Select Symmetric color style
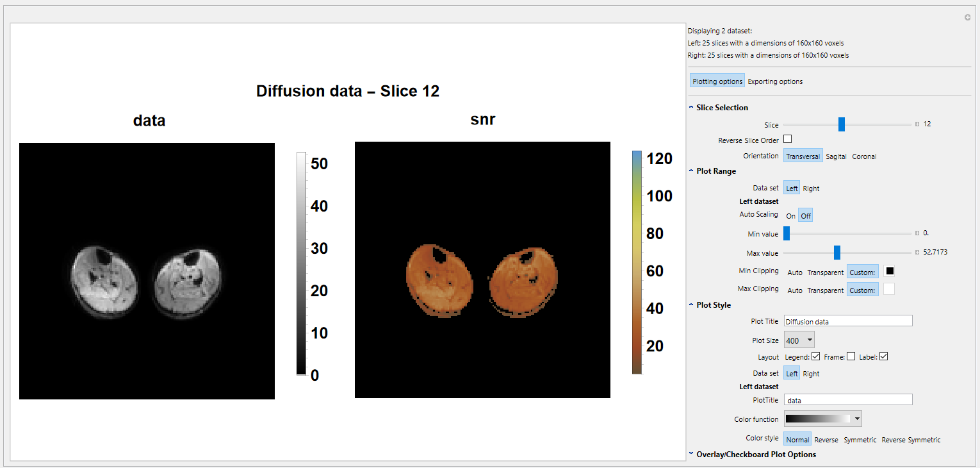980x468 pixels. (860, 440)
